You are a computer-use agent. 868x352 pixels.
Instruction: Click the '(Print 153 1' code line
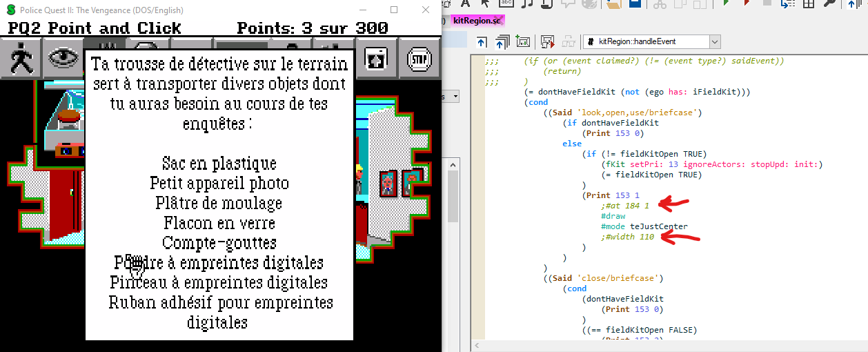point(611,195)
